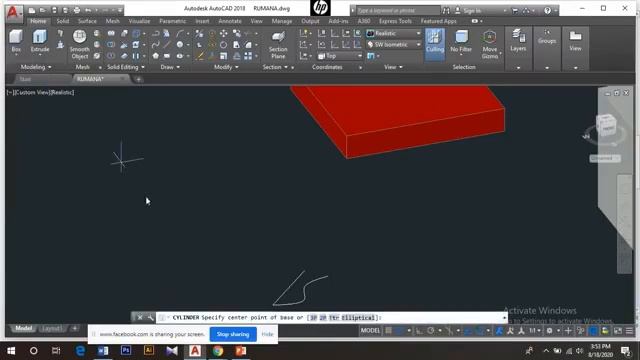The image size is (640, 360).
Task: Open the Surface ribbon tab
Action: [x=87, y=21]
